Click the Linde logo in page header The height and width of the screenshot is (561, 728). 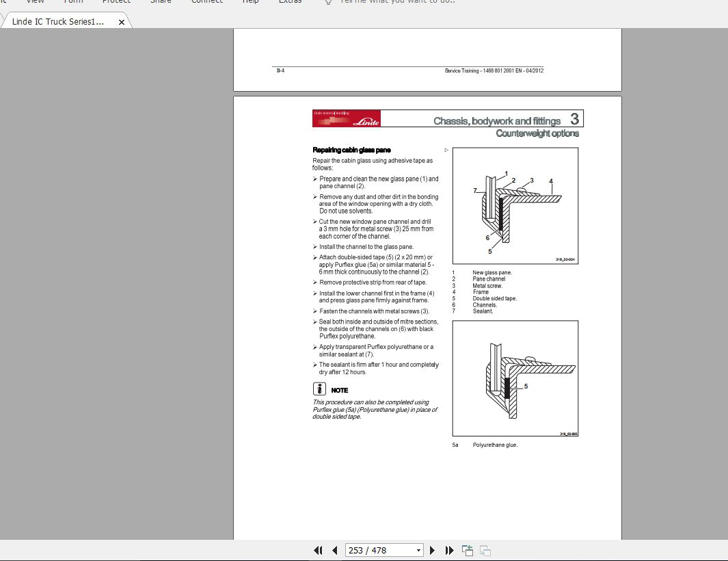click(347, 118)
